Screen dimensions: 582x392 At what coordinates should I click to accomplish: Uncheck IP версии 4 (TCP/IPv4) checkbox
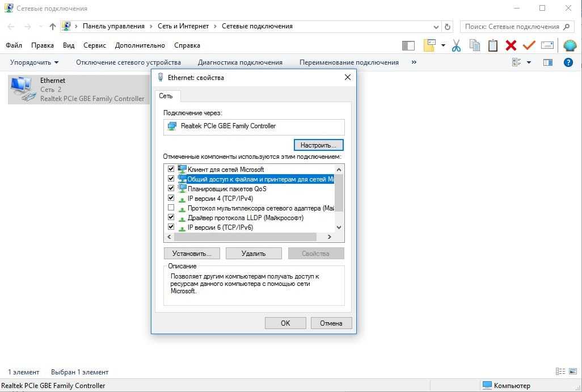pos(171,199)
